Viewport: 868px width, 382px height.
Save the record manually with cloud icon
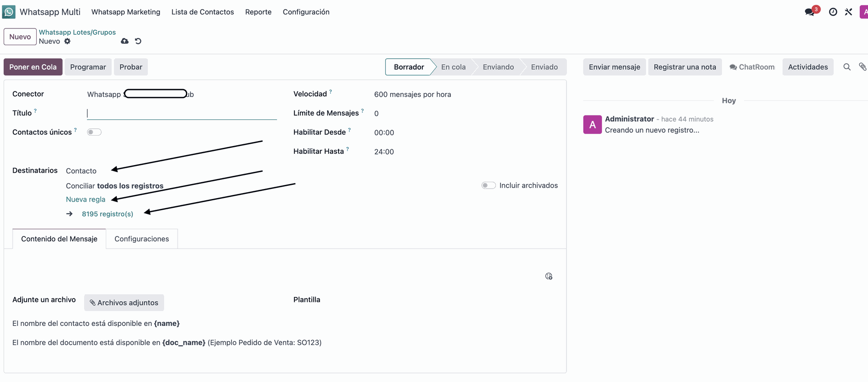coord(125,41)
